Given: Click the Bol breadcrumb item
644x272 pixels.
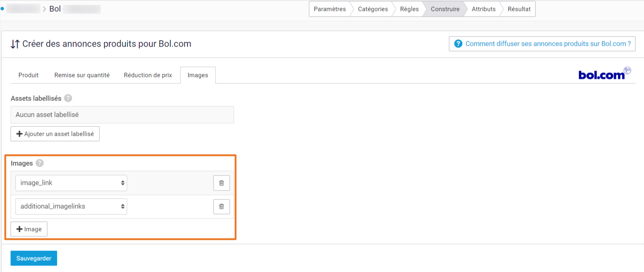Looking at the screenshot, I should coord(55,9).
